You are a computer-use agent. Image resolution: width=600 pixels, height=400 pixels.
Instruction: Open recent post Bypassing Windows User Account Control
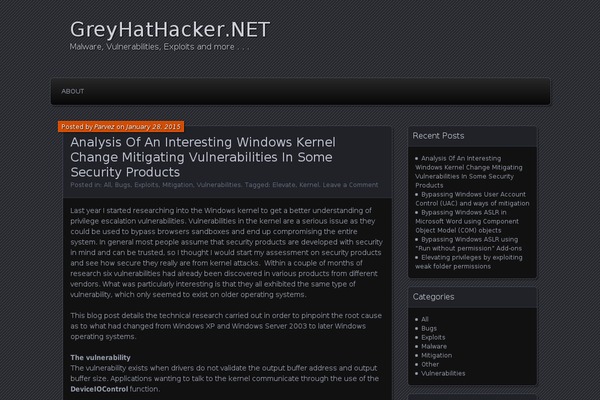click(473, 199)
